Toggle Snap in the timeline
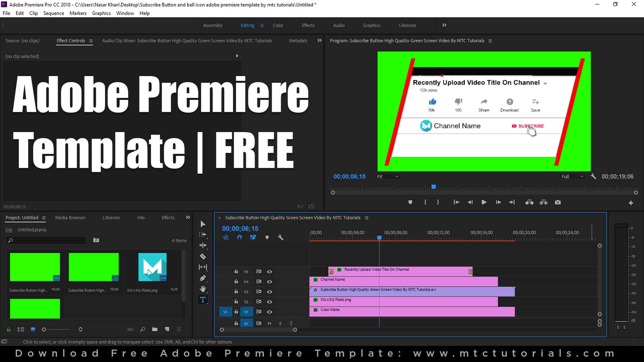 tap(239, 237)
